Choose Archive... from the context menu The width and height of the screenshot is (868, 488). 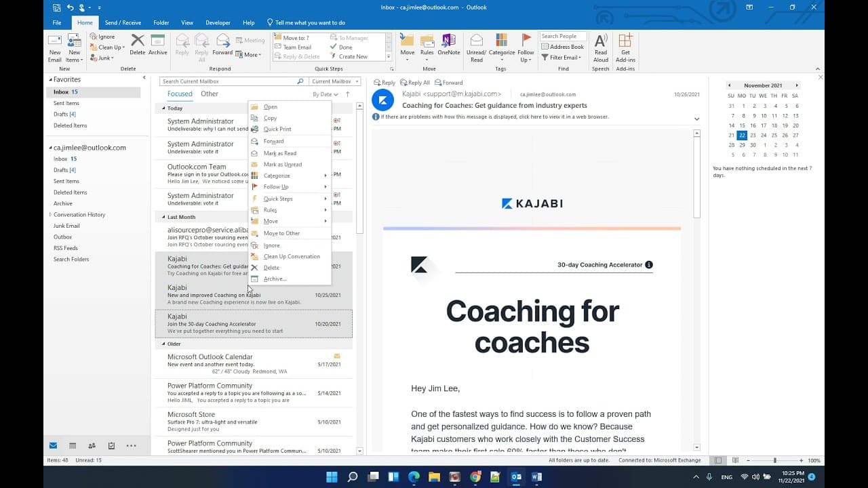click(x=290, y=279)
